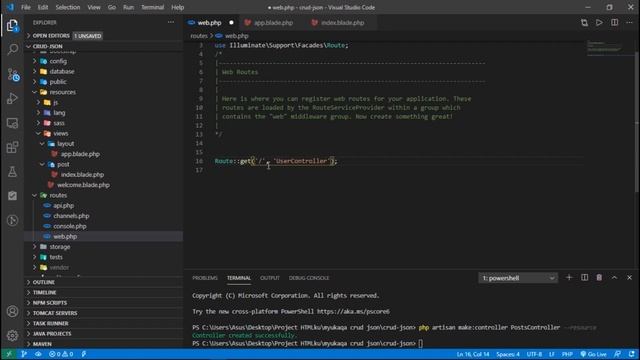This screenshot has width=640, height=360.
Task: Expand the public folder
Action: point(58,82)
